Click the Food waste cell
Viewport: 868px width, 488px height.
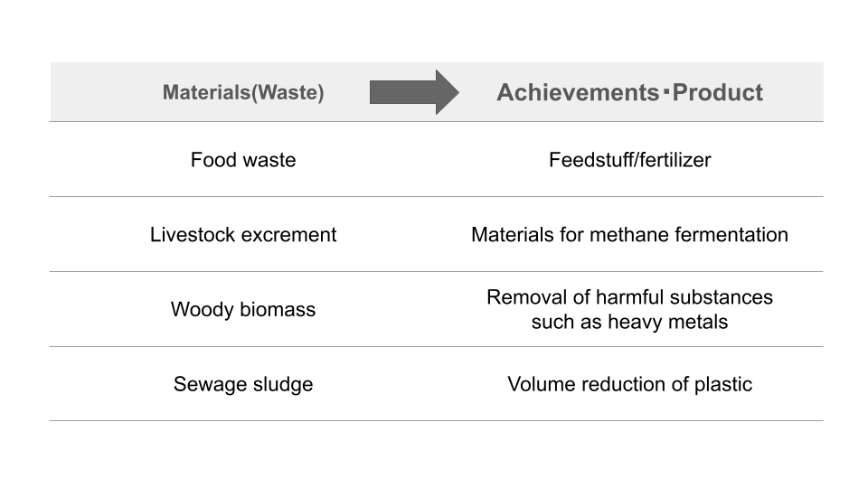(x=243, y=160)
